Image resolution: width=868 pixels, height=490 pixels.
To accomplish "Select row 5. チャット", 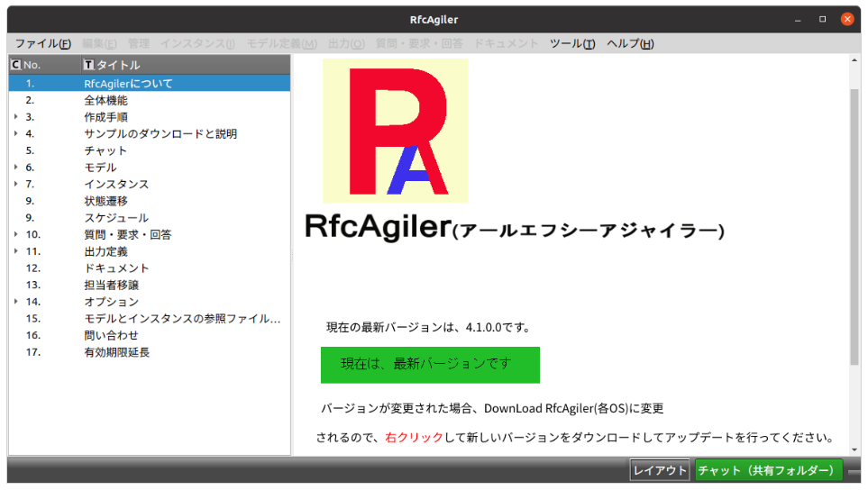I will coord(150,150).
